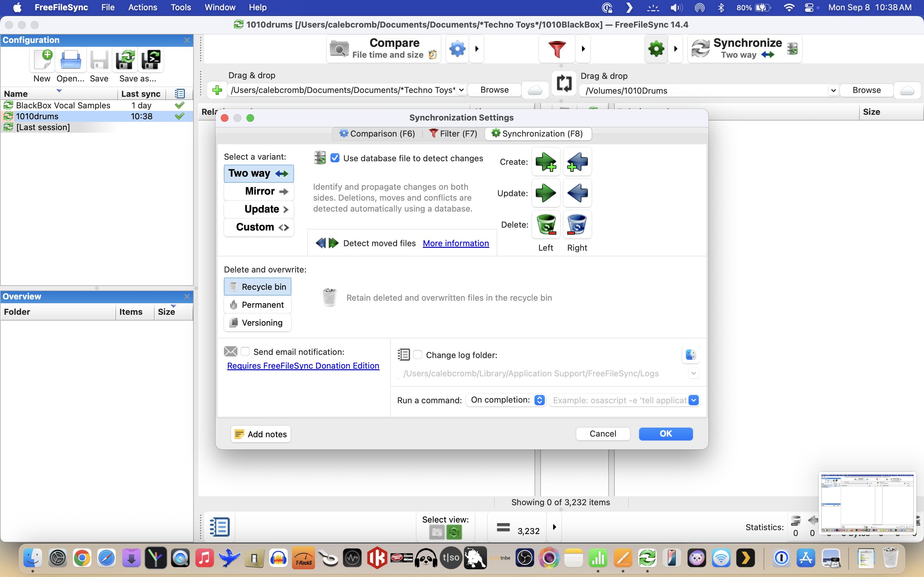
Task: Expand the run command example dropdown arrow
Action: click(x=693, y=400)
